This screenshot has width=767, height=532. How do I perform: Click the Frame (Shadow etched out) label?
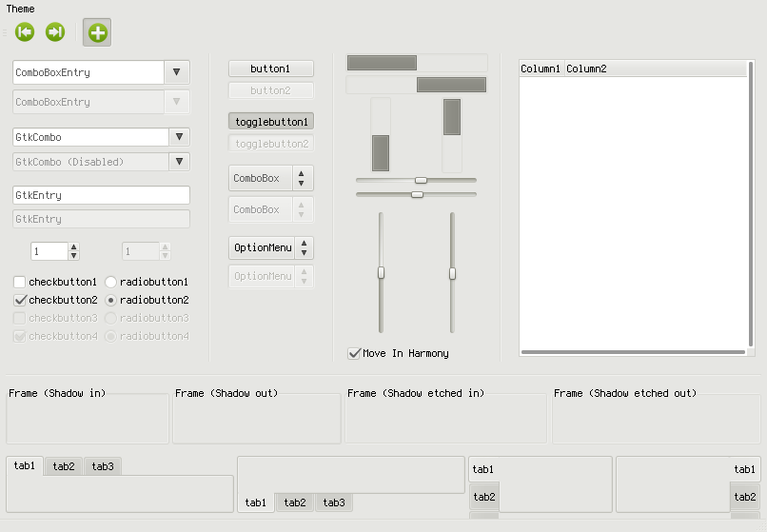(625, 393)
